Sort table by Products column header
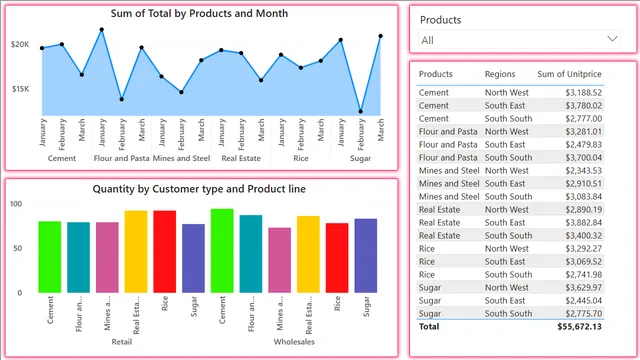 [436, 74]
